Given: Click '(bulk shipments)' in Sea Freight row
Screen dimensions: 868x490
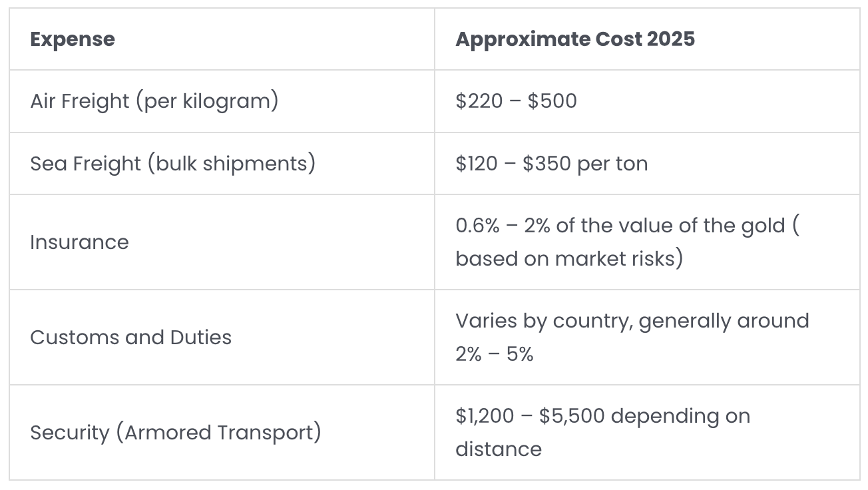Looking at the screenshot, I should point(231,164).
